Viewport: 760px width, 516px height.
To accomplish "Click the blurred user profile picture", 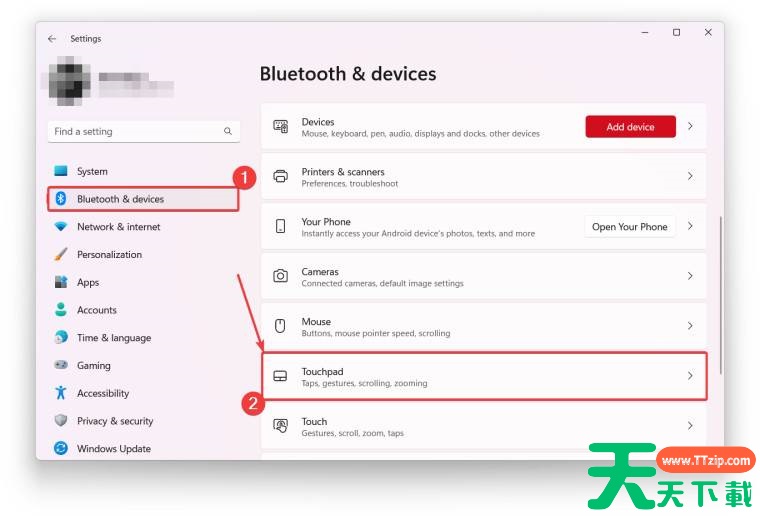I will pyautogui.click(x=68, y=81).
